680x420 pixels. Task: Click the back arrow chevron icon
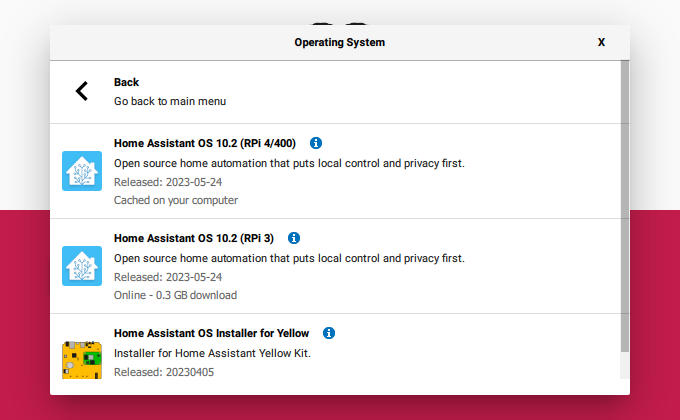(x=82, y=91)
